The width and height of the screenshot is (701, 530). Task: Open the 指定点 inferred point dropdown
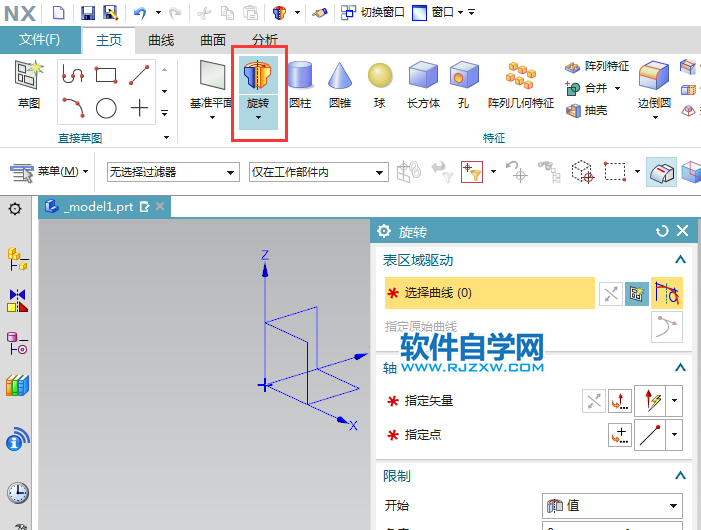pyautogui.click(x=674, y=435)
